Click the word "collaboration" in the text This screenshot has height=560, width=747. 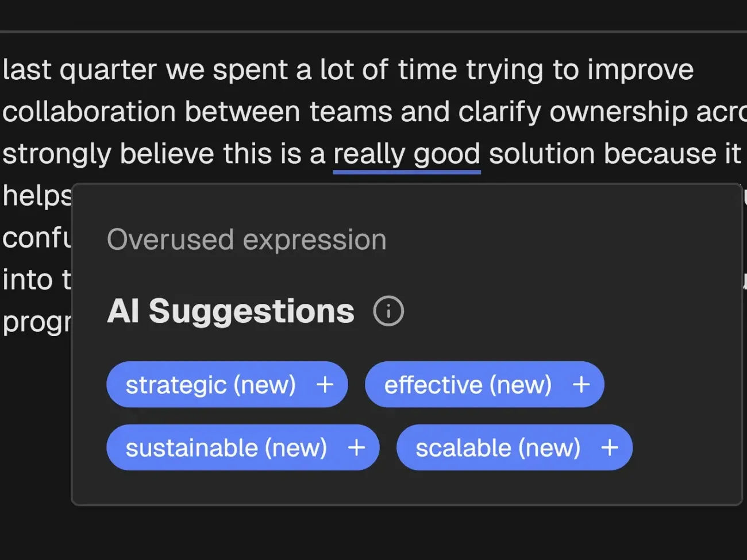click(89, 111)
